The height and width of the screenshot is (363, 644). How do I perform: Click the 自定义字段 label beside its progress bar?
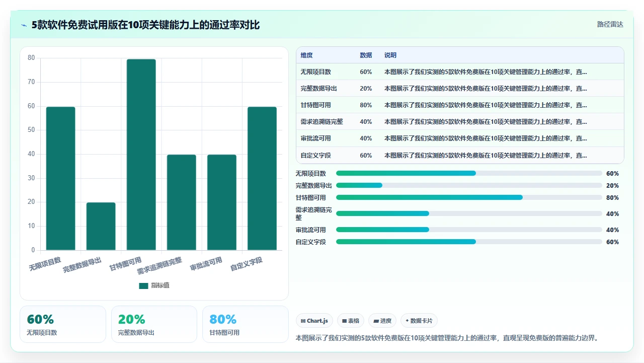pos(311,242)
